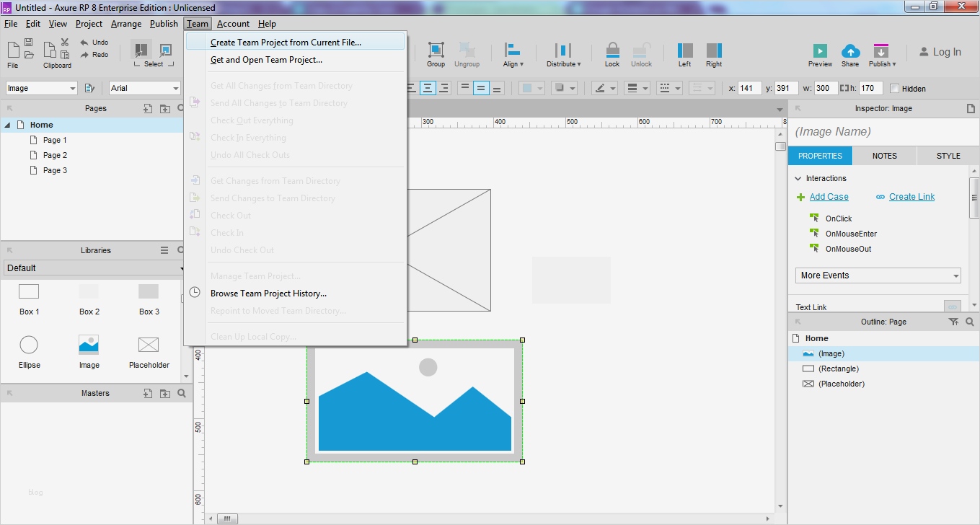Expand the More Events dropdown
This screenshot has height=525, width=980.
tap(878, 275)
